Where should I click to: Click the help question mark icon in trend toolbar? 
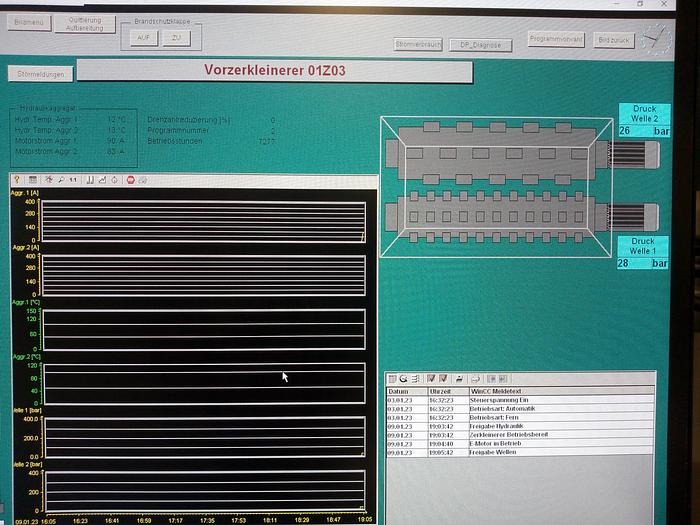[x=17, y=180]
